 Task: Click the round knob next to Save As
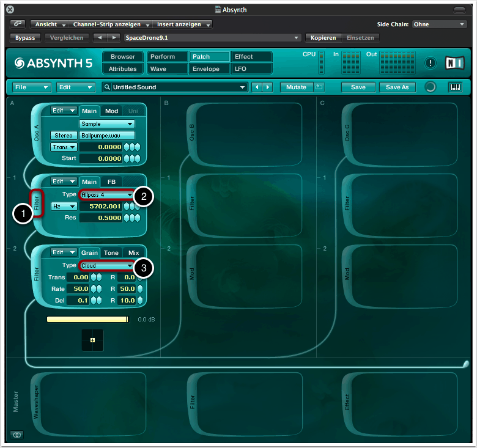[430, 87]
